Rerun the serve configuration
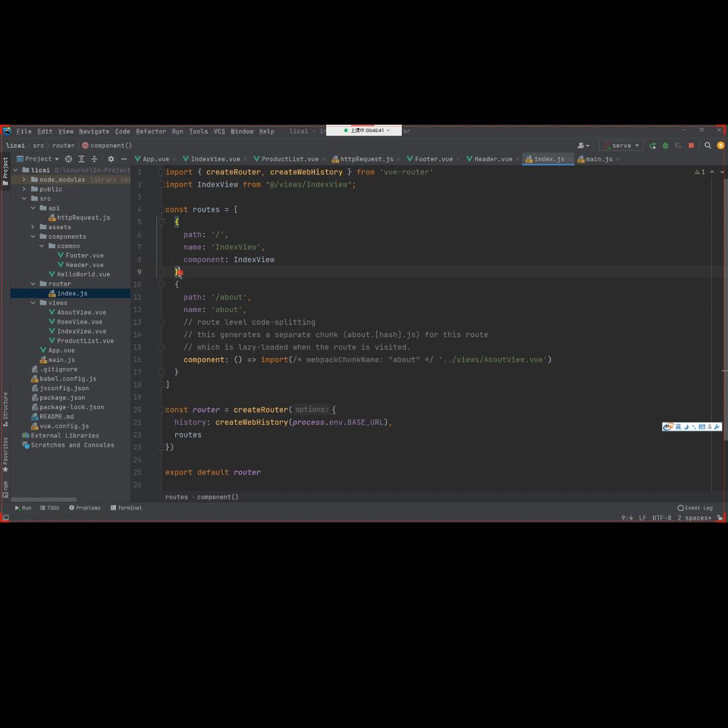728x728 pixels. tap(653, 146)
